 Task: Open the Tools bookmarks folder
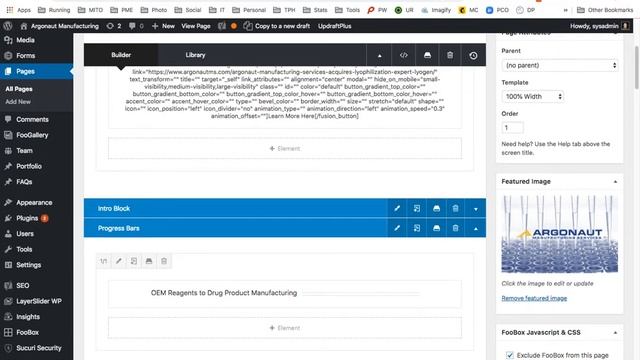click(347, 10)
